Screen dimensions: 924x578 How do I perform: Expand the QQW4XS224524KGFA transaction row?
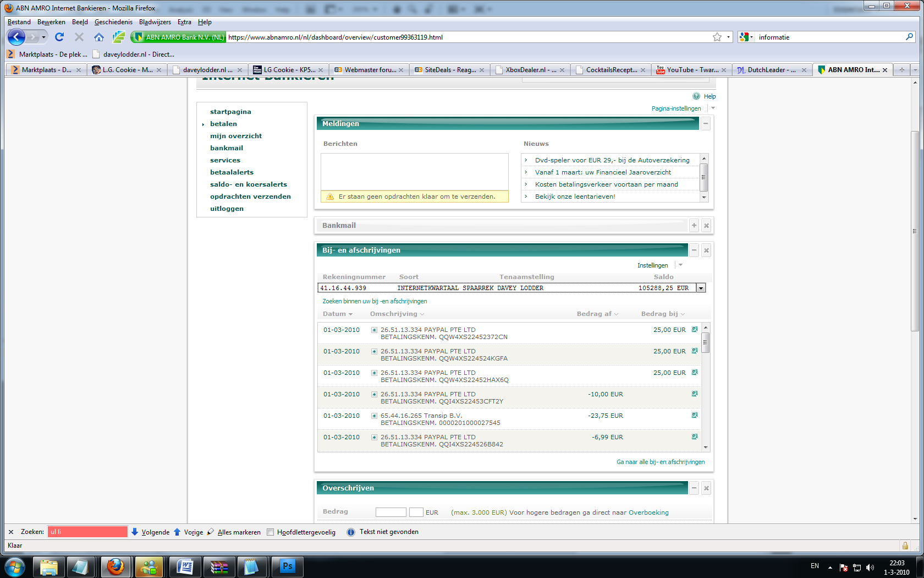point(374,352)
